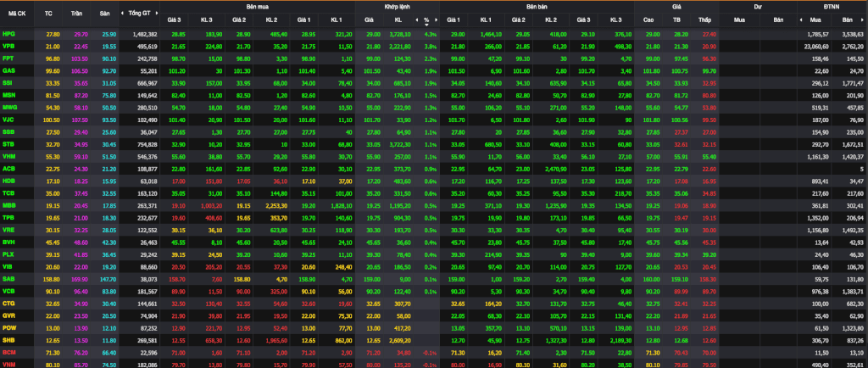The image size is (868, 368).
Task: Open the MWG stock ticker
Action: point(9,107)
